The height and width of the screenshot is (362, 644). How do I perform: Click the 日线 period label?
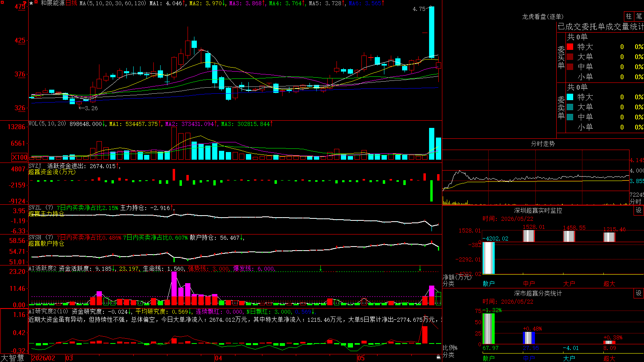71,3
